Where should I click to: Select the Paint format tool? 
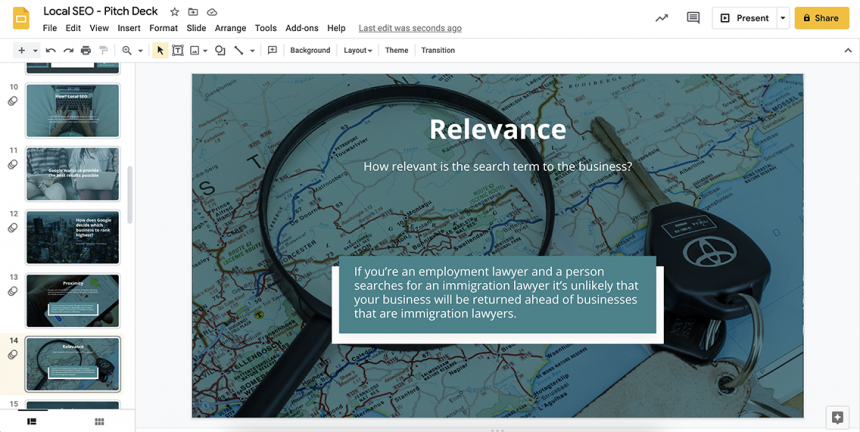tap(103, 50)
